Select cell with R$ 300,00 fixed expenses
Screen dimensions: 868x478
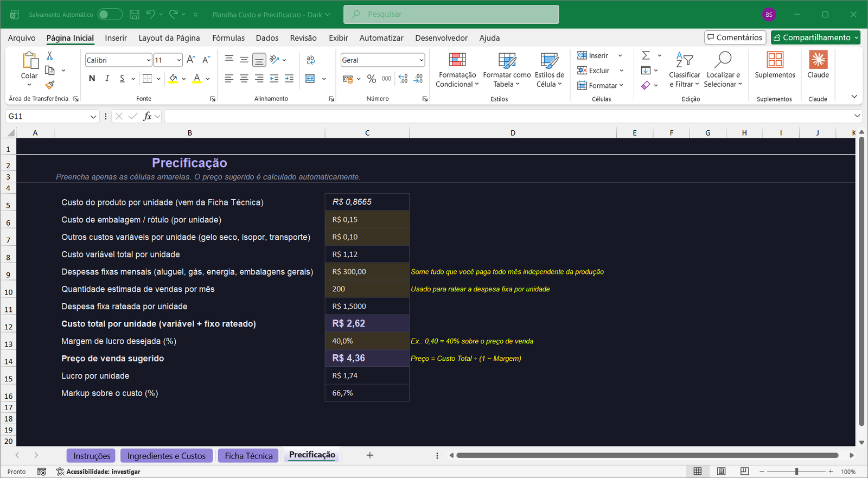tap(367, 271)
